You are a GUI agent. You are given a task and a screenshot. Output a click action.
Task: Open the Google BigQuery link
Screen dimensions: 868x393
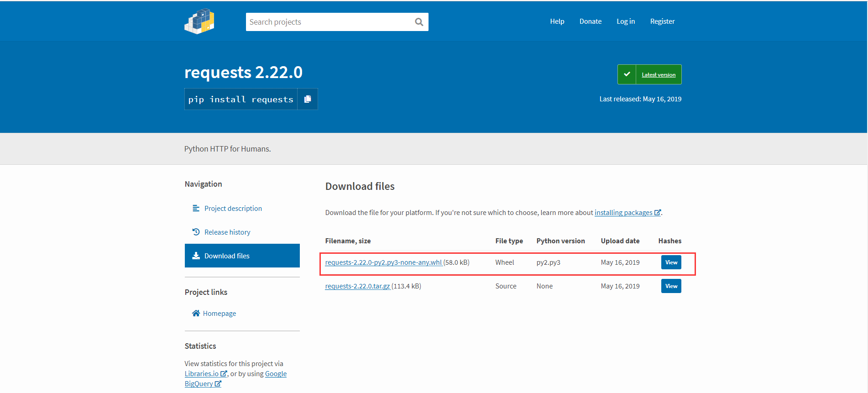(x=235, y=378)
